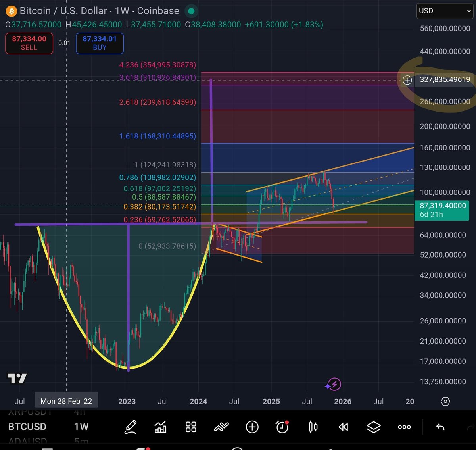Click the TradingView logo watermark
The width and height of the screenshot is (476, 450).
18,379
